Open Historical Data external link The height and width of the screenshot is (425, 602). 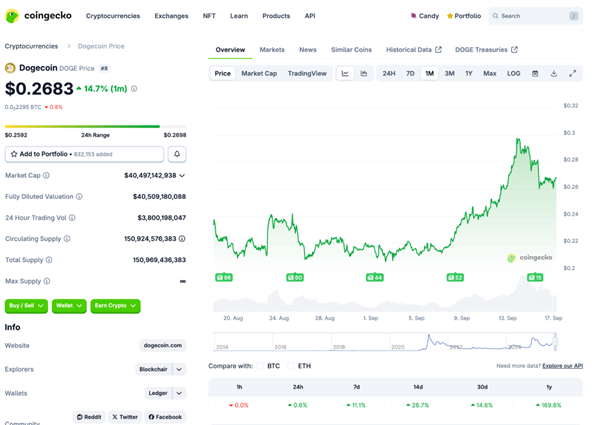414,50
